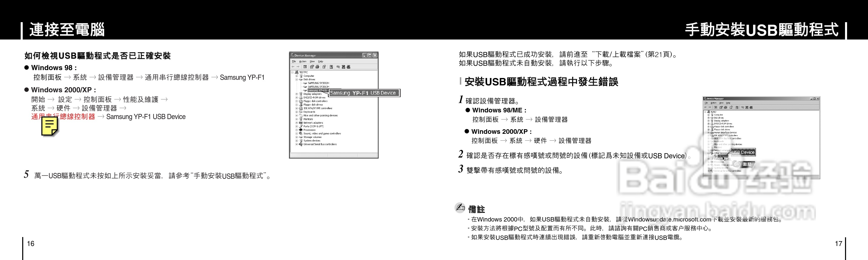Select IDE ATA/ATAPI controllers in TESTPC tree
This screenshot has height=260, width=868.
pos(318,108)
